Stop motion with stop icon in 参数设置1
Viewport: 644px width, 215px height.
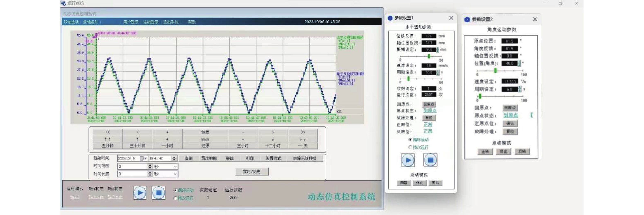point(430,160)
